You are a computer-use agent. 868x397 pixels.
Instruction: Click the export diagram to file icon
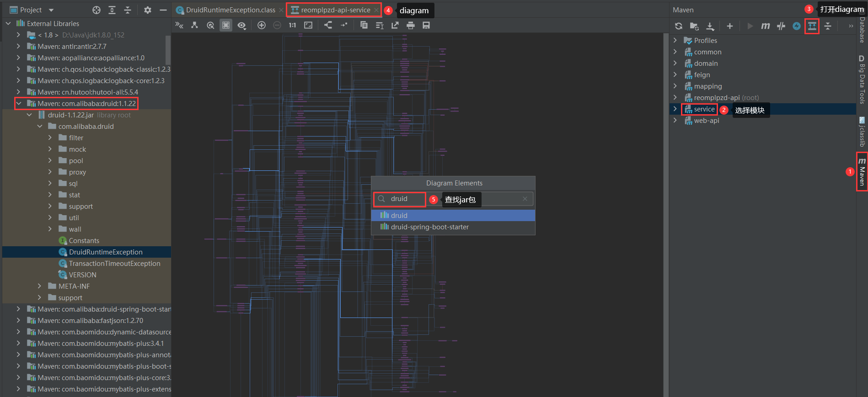[x=395, y=25]
